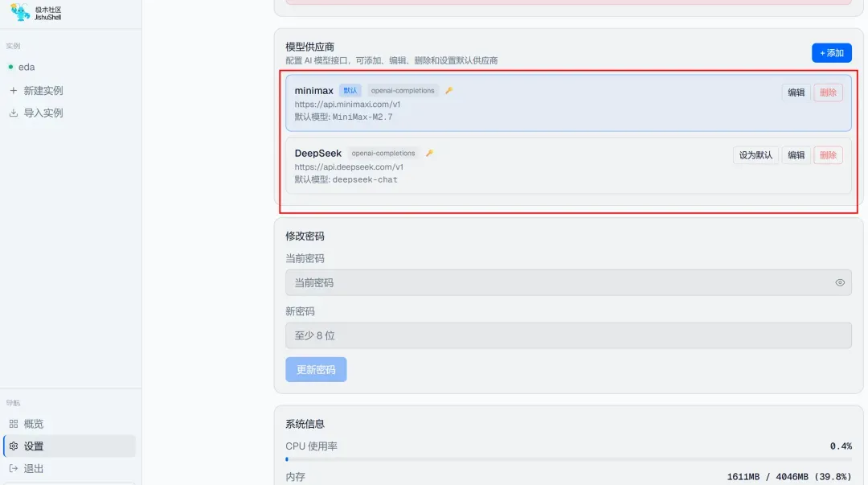This screenshot has width=868, height=485.
Task: Click DeepSeek openai-completions tag
Action: tap(383, 153)
